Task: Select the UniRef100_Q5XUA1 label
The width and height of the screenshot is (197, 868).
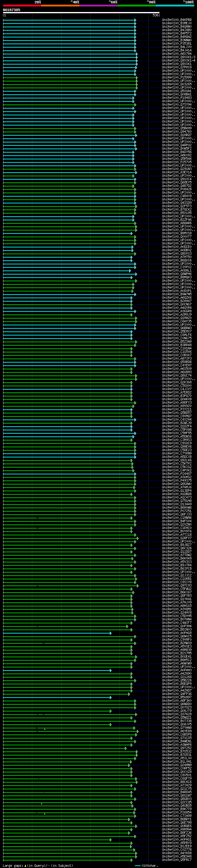Action: (176, 91)
